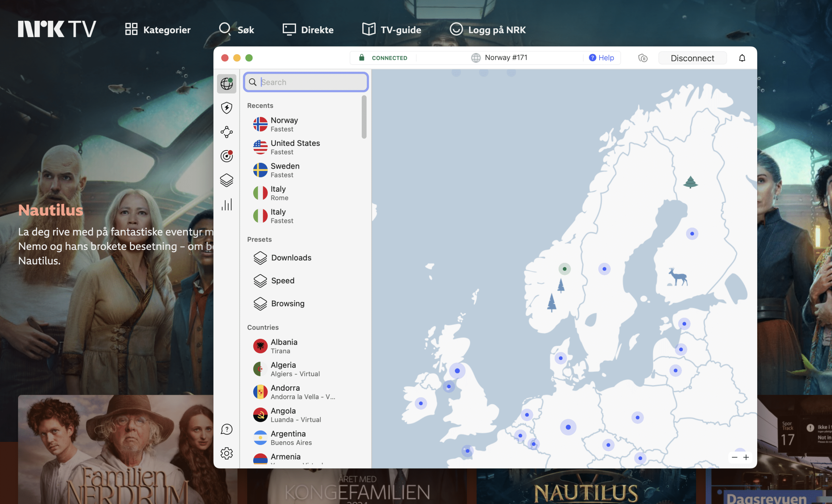Click the Disconnect button
Viewport: 832px width, 504px height.
click(x=692, y=58)
